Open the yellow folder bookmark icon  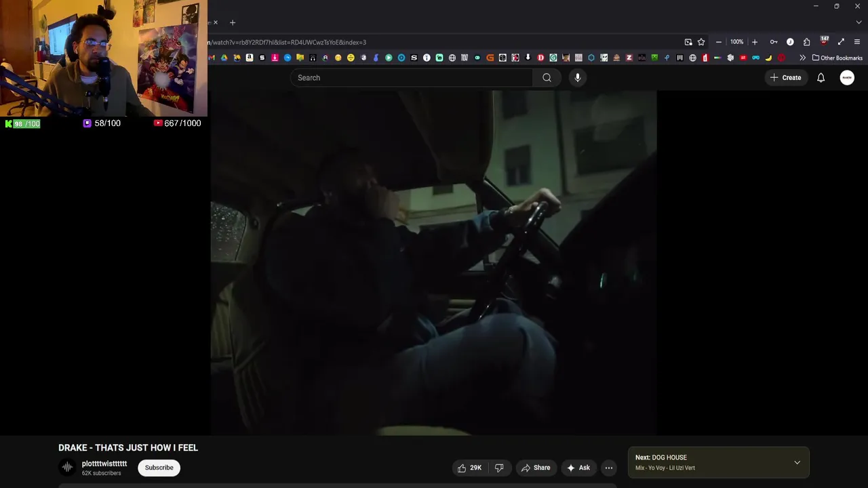click(x=300, y=58)
